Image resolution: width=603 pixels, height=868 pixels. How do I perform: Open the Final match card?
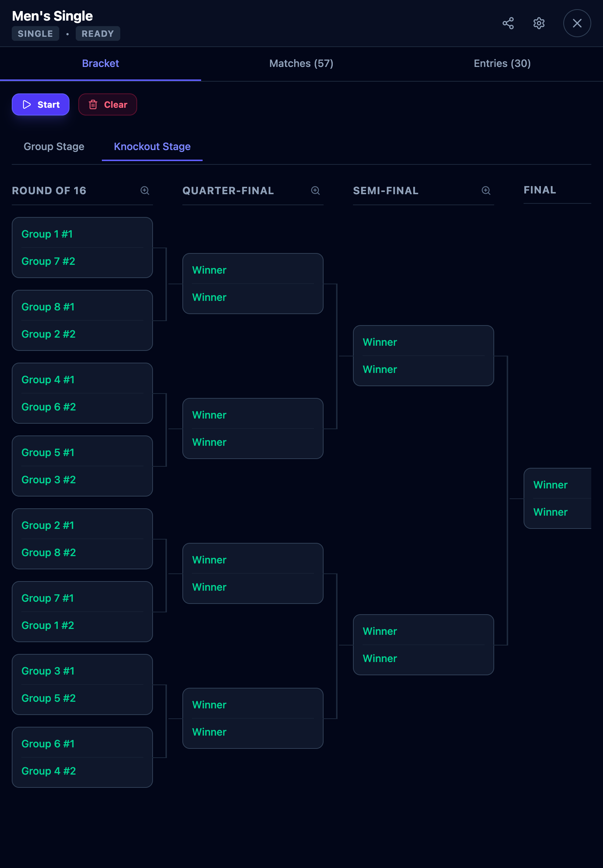point(557,498)
